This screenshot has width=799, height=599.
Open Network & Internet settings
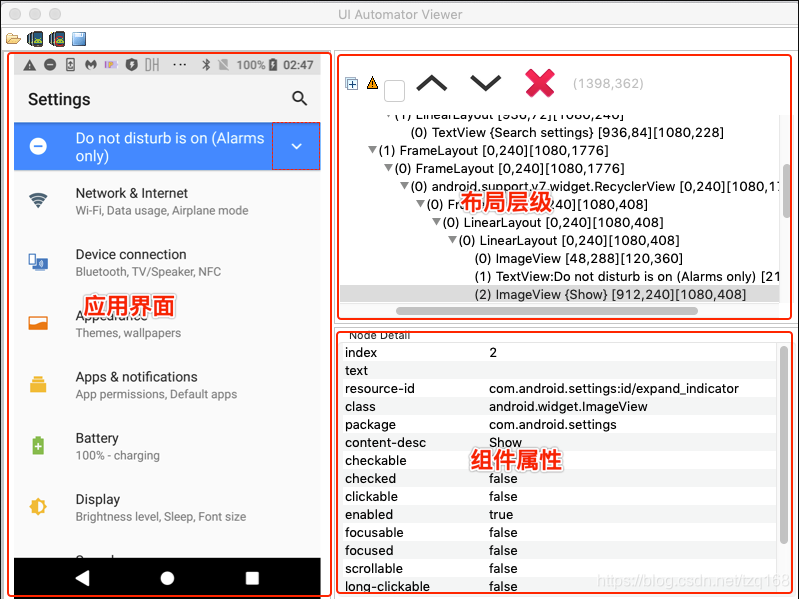167,201
